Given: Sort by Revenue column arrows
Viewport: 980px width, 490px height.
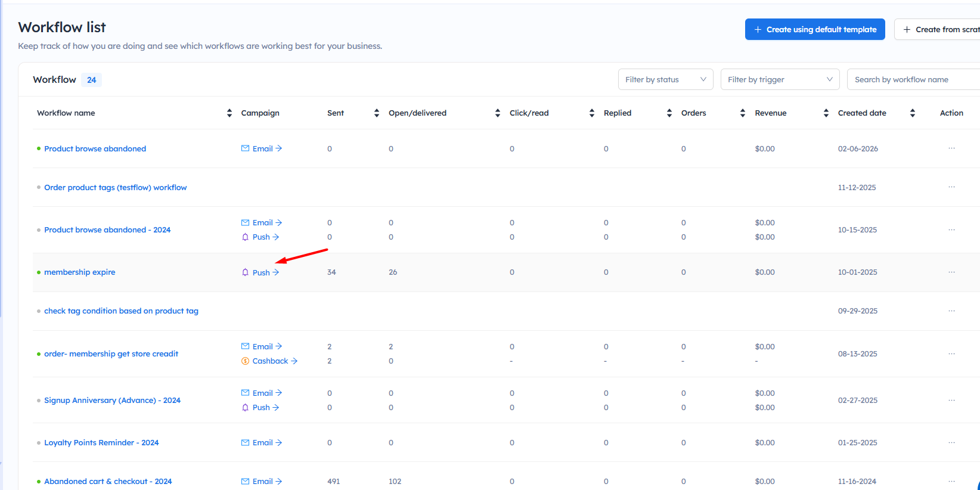Looking at the screenshot, I should tap(826, 113).
